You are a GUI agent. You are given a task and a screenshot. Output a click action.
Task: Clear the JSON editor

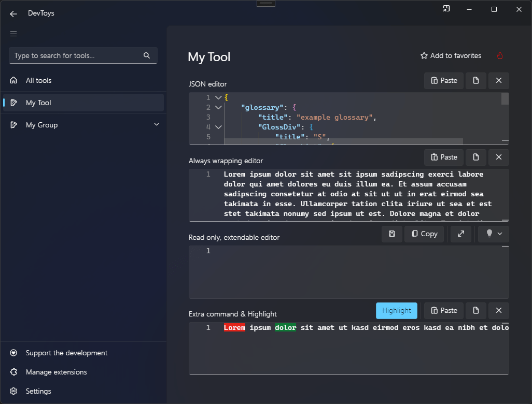pyautogui.click(x=498, y=81)
